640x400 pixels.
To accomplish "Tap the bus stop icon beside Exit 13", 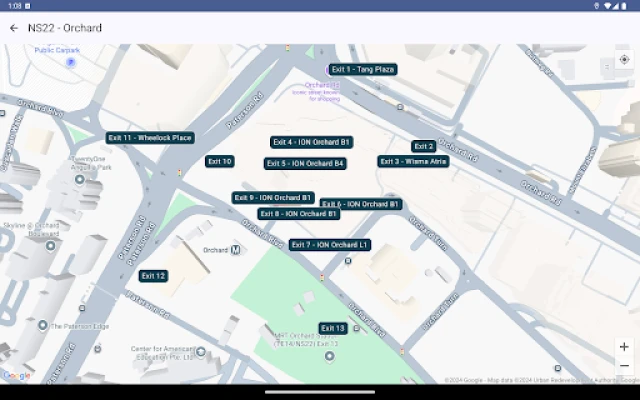I will click(x=356, y=329).
